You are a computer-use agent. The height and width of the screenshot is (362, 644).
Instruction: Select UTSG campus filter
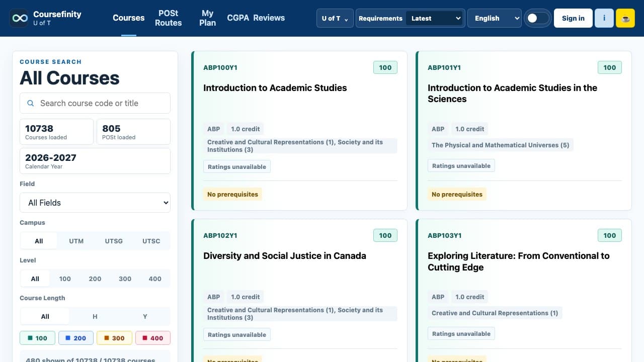pyautogui.click(x=114, y=241)
